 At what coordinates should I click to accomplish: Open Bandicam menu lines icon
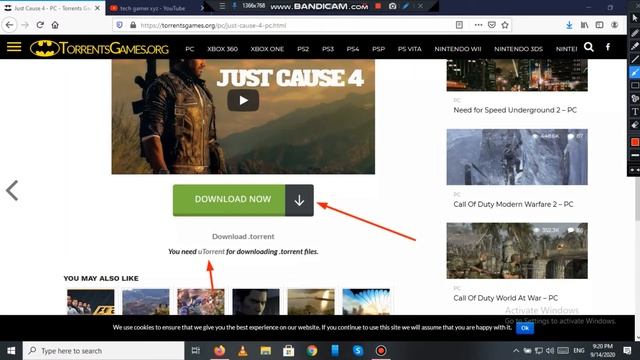[x=222, y=6]
